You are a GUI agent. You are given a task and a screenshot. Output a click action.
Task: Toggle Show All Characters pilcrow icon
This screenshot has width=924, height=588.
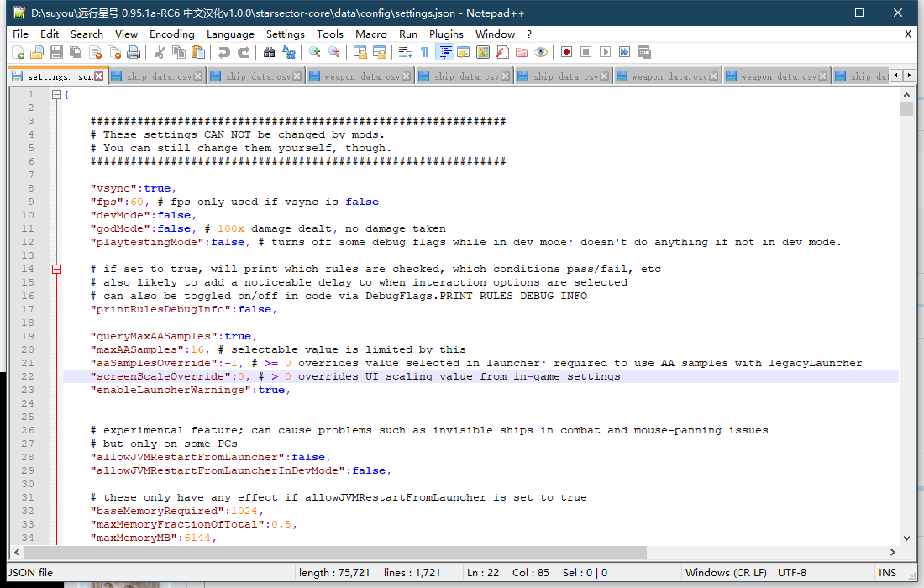424,52
